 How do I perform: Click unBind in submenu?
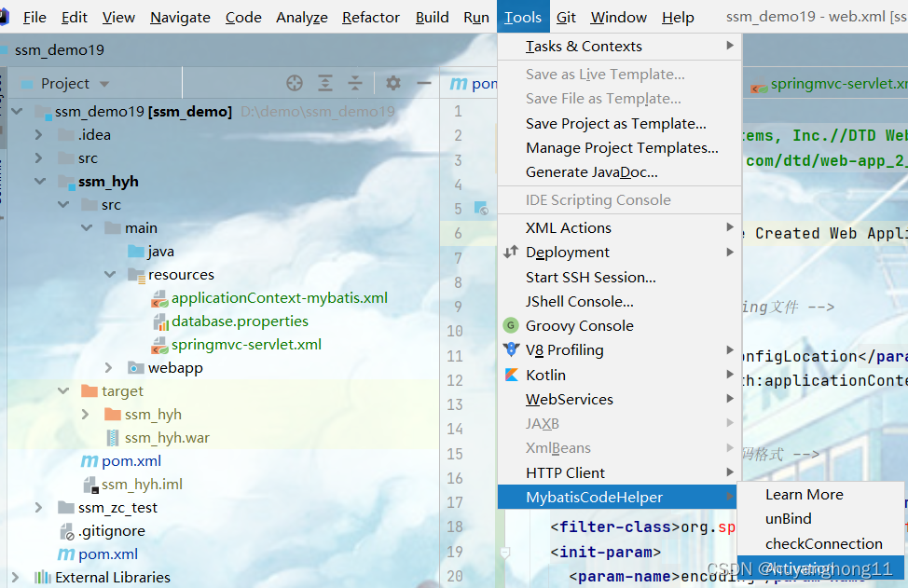tap(820, 518)
